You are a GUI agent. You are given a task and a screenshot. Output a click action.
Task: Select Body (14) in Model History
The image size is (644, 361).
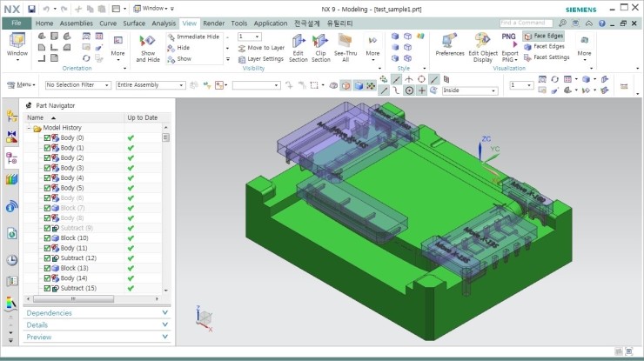pyautogui.click(x=73, y=278)
